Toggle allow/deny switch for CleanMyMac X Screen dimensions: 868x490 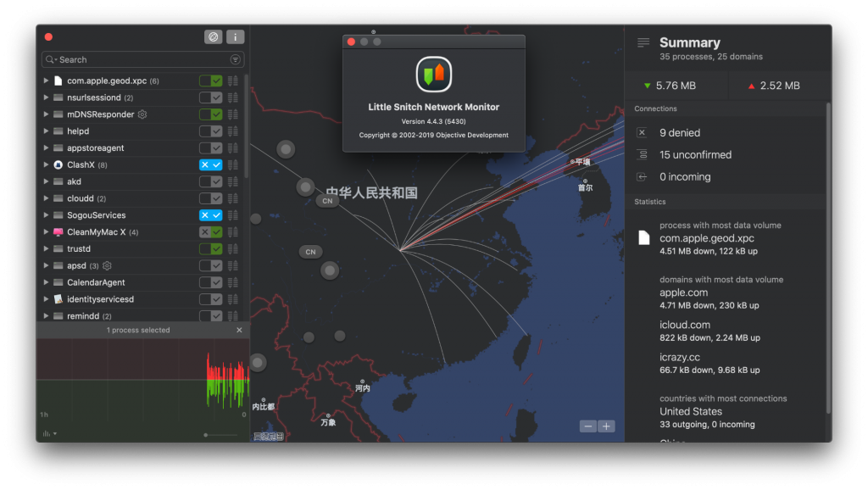tap(211, 232)
